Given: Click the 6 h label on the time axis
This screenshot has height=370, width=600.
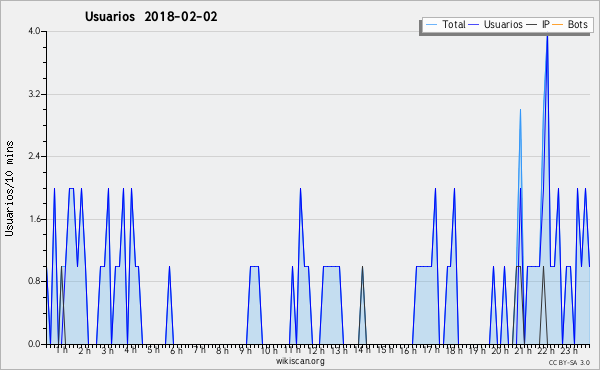Looking at the screenshot, I should tap(176, 350).
